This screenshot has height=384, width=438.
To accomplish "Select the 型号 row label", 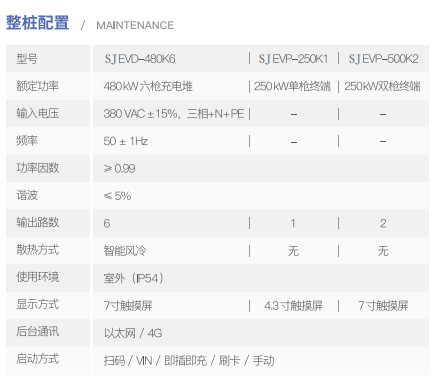I will 27,59.
